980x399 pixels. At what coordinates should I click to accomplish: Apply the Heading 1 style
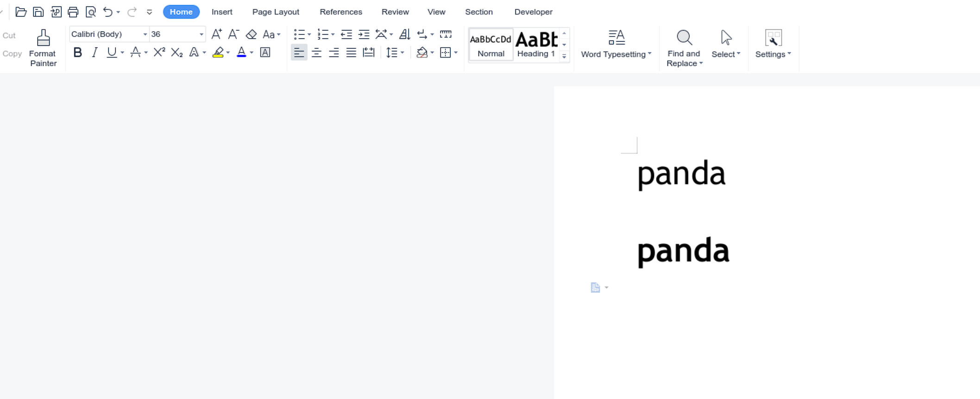click(536, 44)
